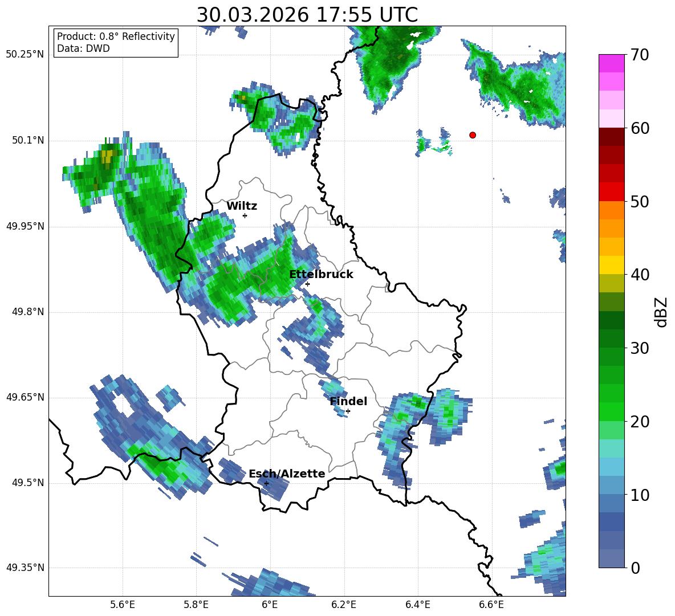Click the 5.8°E longitude label

[196, 605]
